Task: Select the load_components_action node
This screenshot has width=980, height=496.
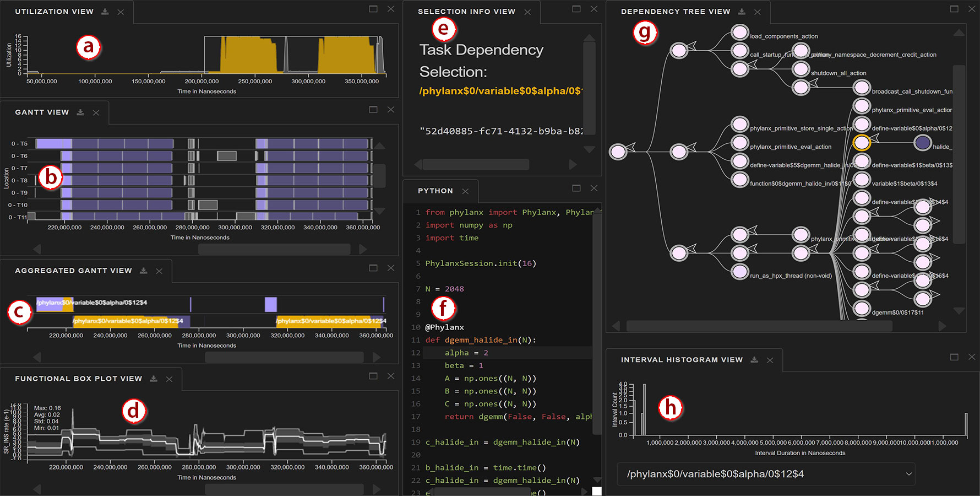Action: (740, 32)
